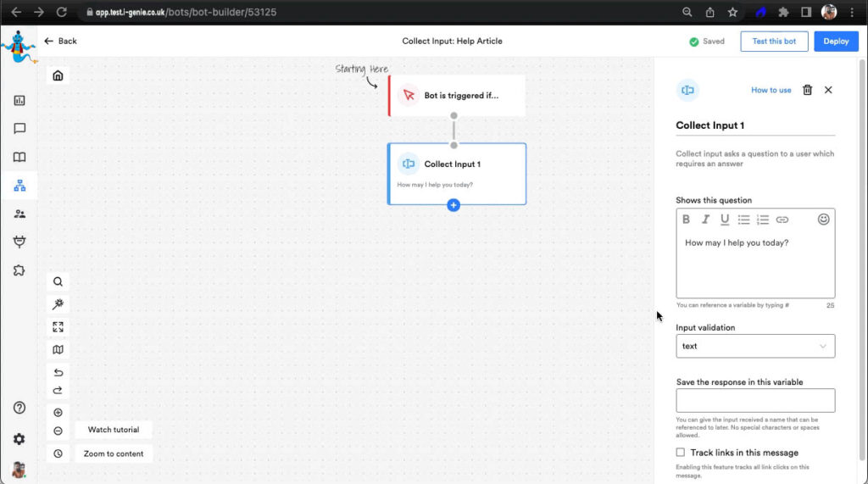The width and height of the screenshot is (868, 484).
Task: Open the minimap icon on canvas toolbar
Action: [58, 349]
